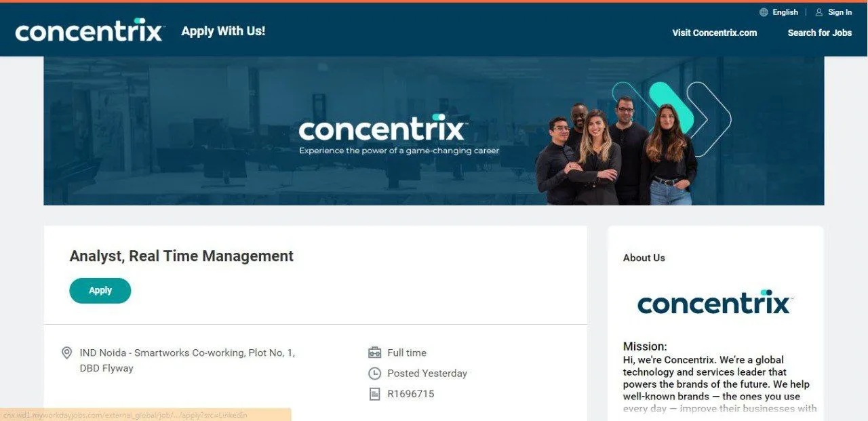Click the Mission heading in About Us

click(x=645, y=346)
